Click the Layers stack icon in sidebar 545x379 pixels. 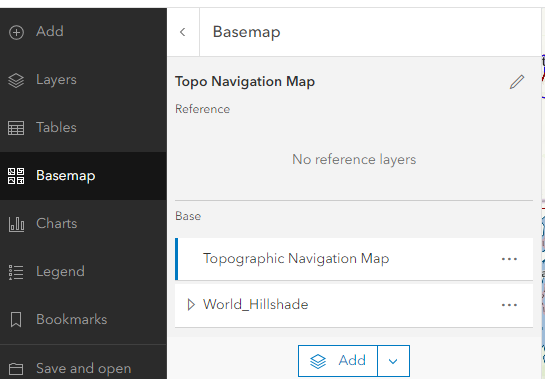16,80
